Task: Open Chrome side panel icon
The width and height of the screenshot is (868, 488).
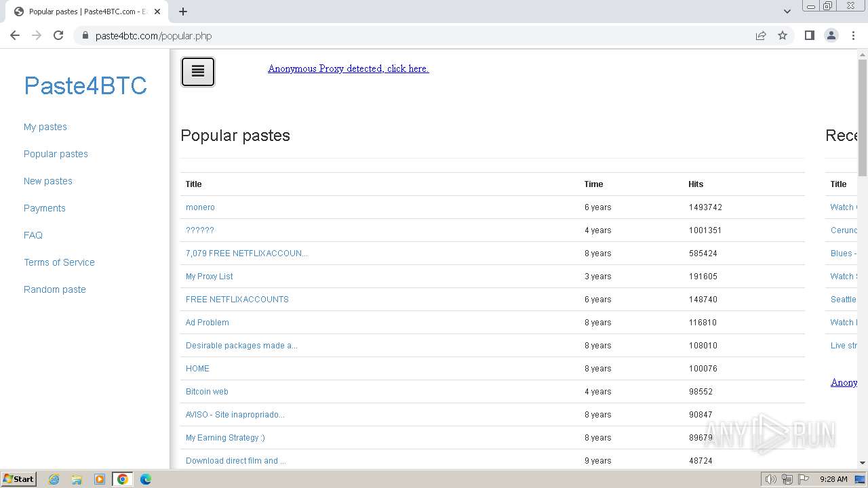Action: pyautogui.click(x=809, y=35)
